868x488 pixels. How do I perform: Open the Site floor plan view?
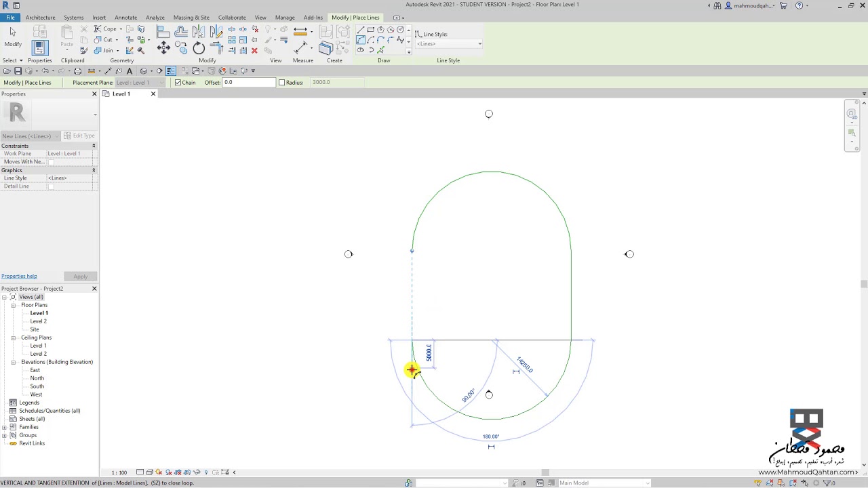tap(35, 329)
